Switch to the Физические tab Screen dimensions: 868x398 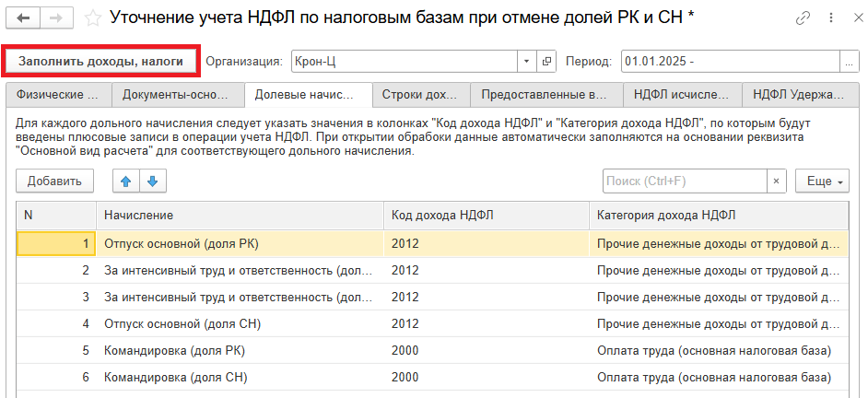[x=57, y=95]
